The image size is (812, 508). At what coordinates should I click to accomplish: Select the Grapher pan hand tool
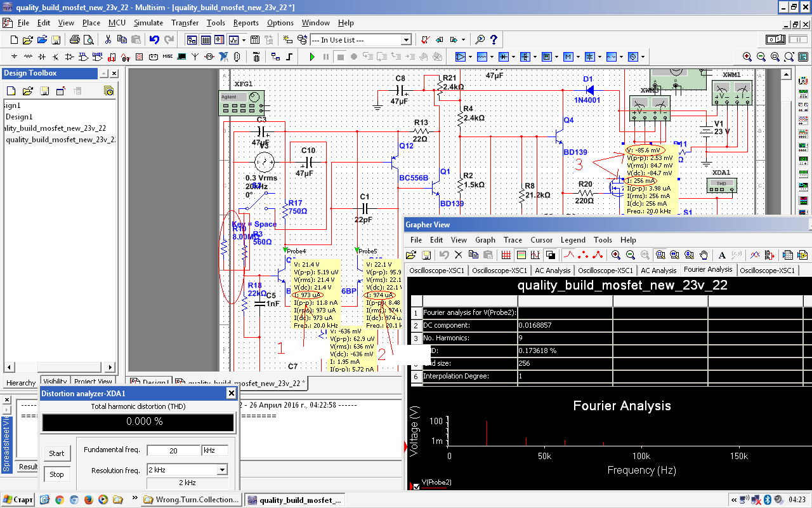(704, 255)
